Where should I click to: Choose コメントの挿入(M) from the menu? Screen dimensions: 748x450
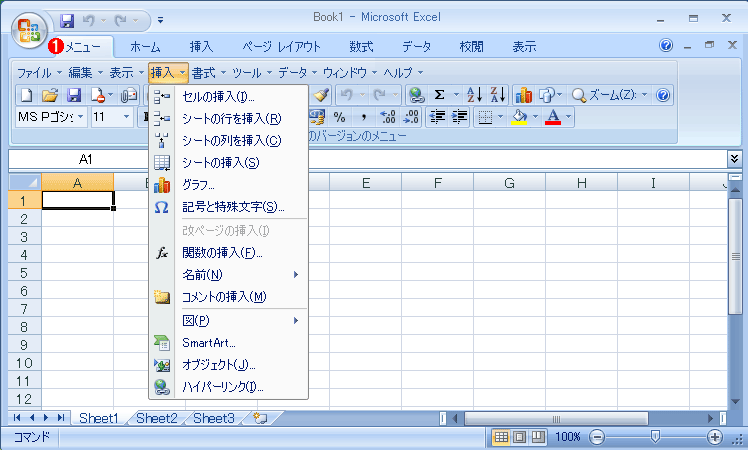point(229,297)
